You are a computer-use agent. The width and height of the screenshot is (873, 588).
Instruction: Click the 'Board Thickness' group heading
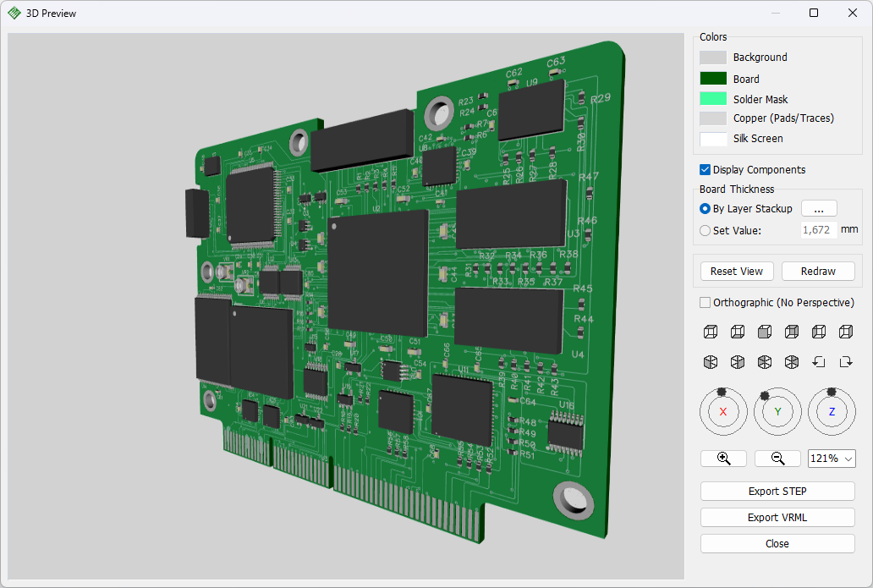click(x=737, y=190)
